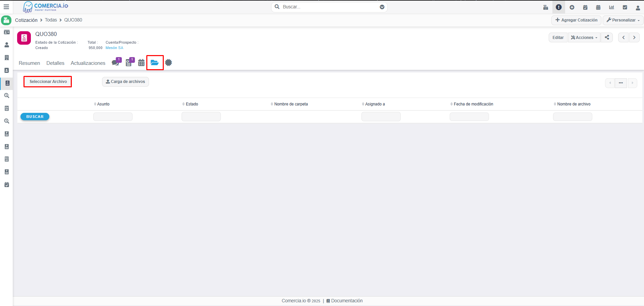Click the share icon button
644x306 pixels.
click(607, 37)
